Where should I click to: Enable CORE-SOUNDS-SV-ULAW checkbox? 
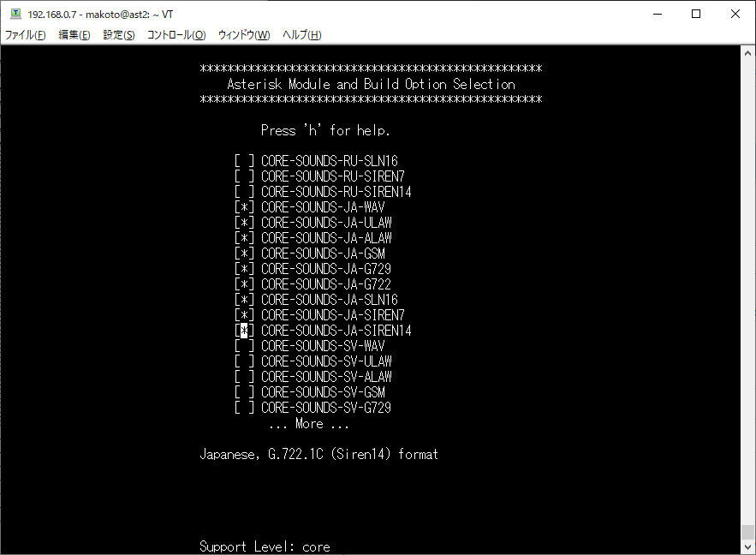pos(244,361)
